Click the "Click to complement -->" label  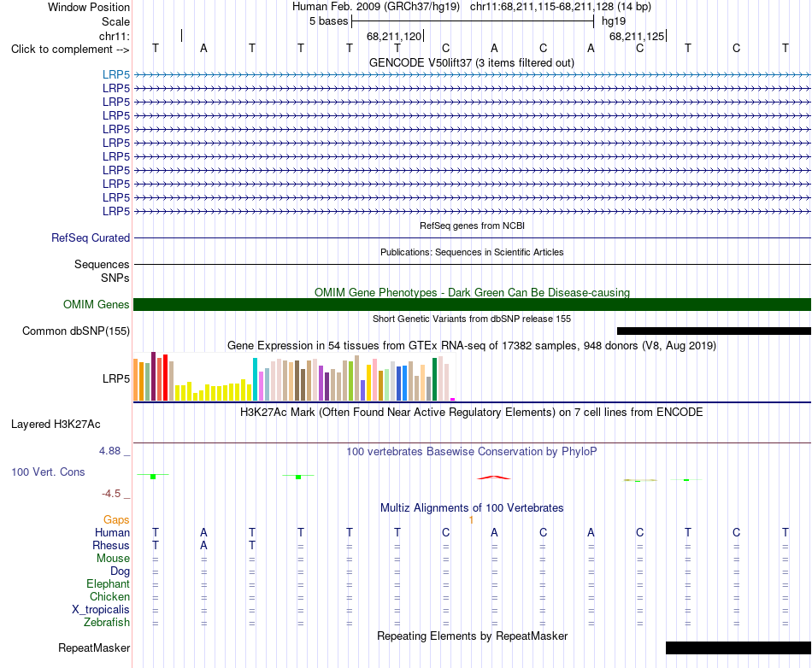coord(70,50)
